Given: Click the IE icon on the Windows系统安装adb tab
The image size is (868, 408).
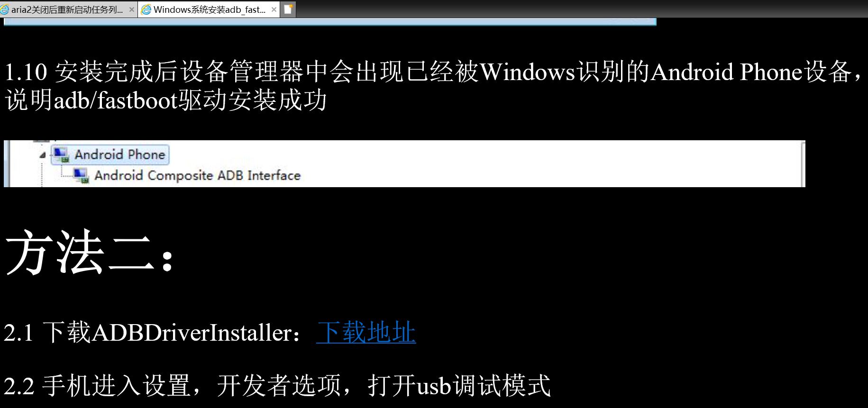Looking at the screenshot, I should point(146,9).
